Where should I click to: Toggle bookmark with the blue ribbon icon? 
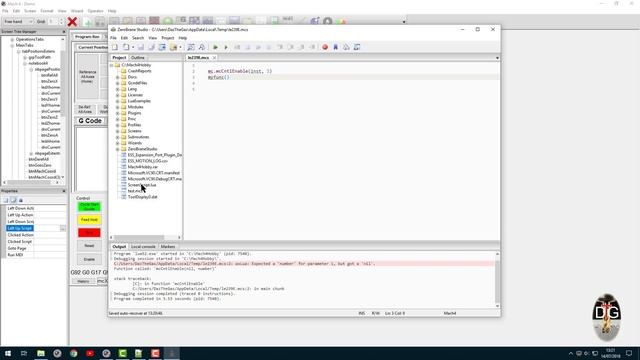click(x=336, y=47)
